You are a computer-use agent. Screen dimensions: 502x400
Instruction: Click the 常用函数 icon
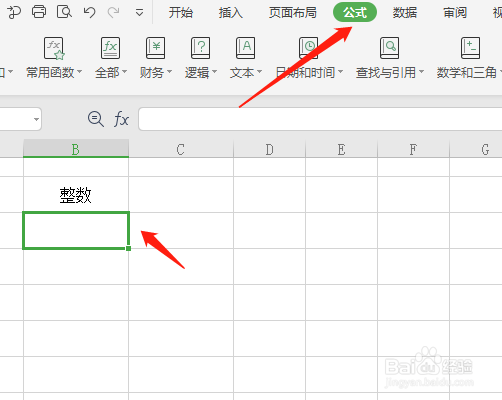(54, 48)
